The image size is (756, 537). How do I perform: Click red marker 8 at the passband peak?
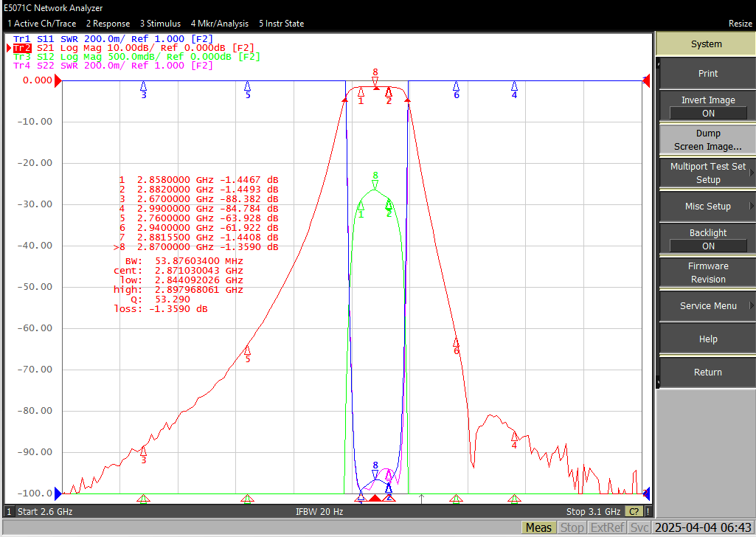[375, 81]
